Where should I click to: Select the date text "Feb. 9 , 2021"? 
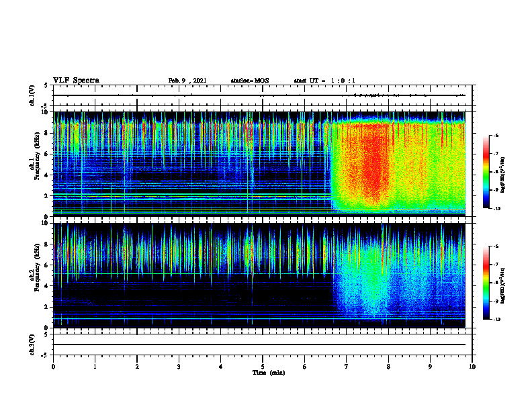pyautogui.click(x=187, y=81)
